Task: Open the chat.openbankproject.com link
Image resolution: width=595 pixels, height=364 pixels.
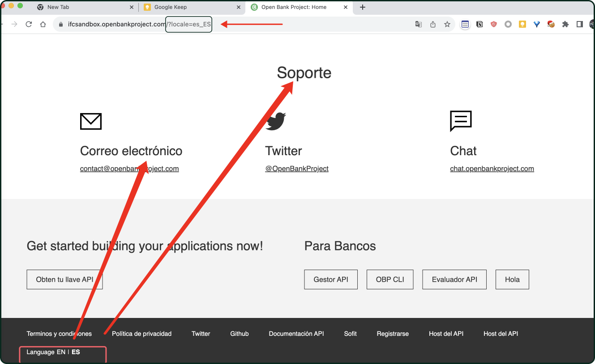Action: point(492,169)
